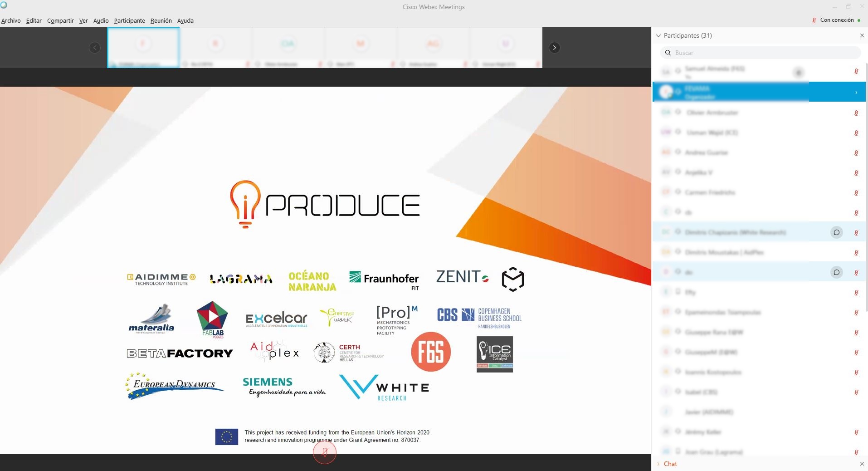
Task: Click Efty's muted mic icon
Action: point(856,293)
